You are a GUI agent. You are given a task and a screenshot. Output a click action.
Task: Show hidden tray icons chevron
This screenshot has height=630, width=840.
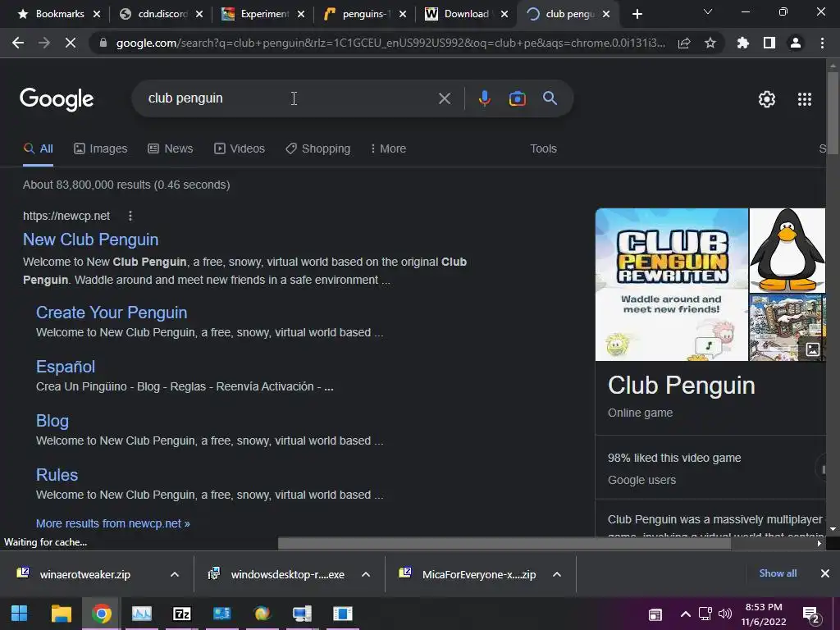tap(685, 614)
